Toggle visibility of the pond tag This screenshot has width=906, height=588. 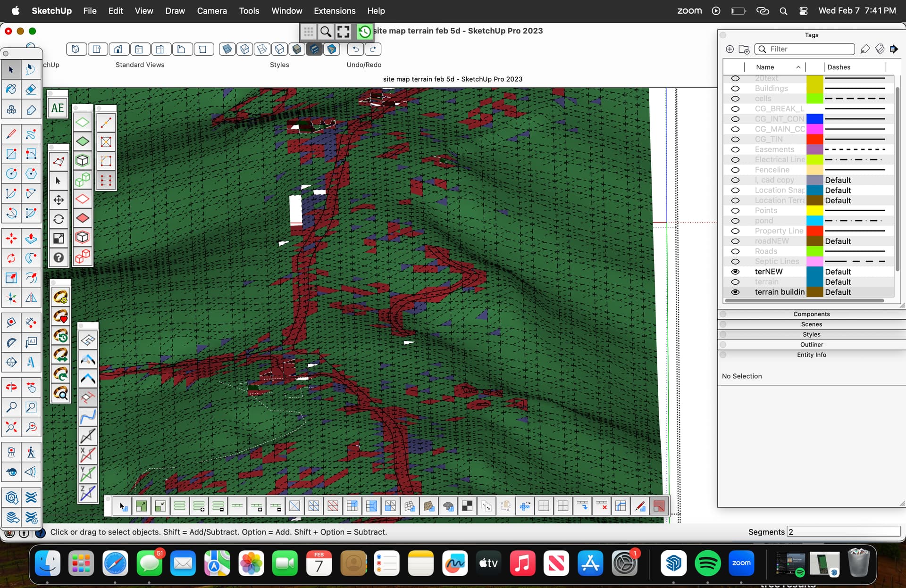point(736,221)
